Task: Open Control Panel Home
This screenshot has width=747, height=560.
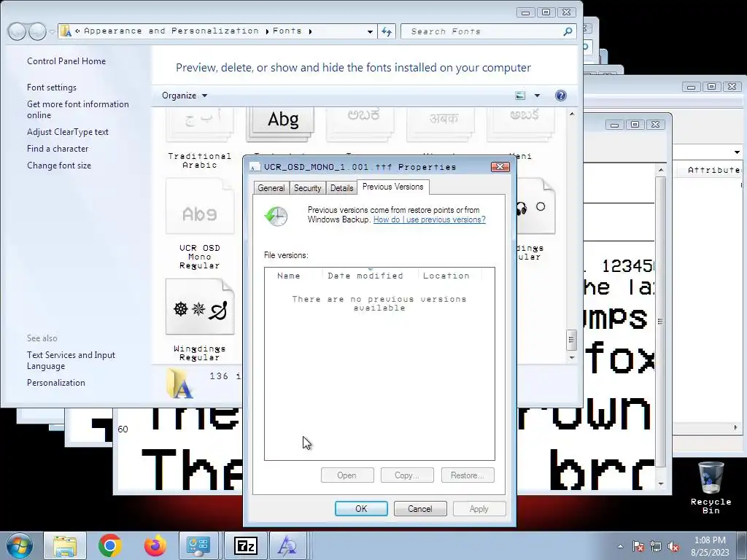Action: 66,61
